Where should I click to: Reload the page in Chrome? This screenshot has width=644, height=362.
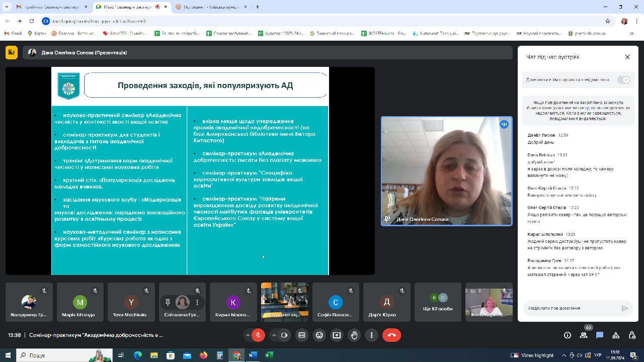click(x=32, y=21)
